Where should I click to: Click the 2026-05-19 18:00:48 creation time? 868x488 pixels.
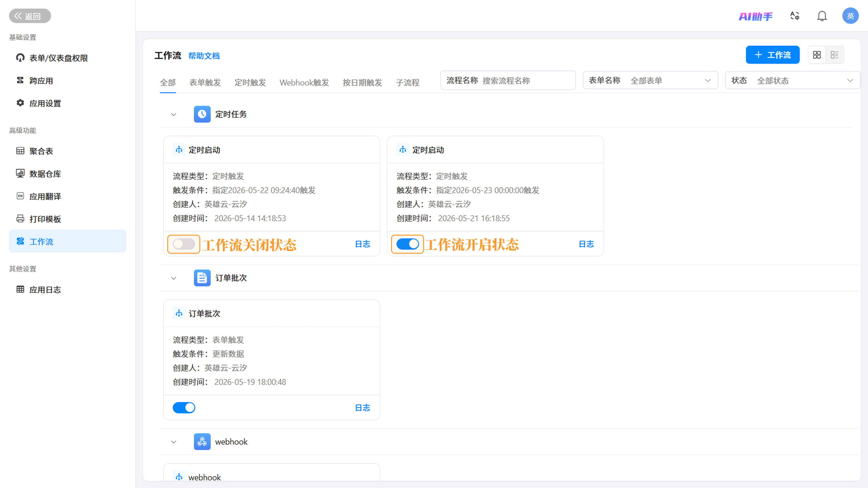click(x=250, y=382)
